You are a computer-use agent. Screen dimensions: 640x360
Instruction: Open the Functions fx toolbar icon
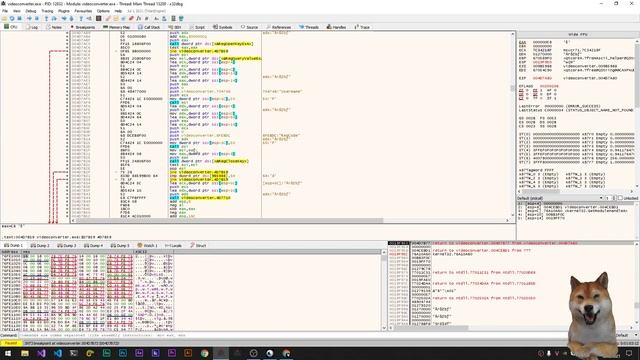pos(139,19)
